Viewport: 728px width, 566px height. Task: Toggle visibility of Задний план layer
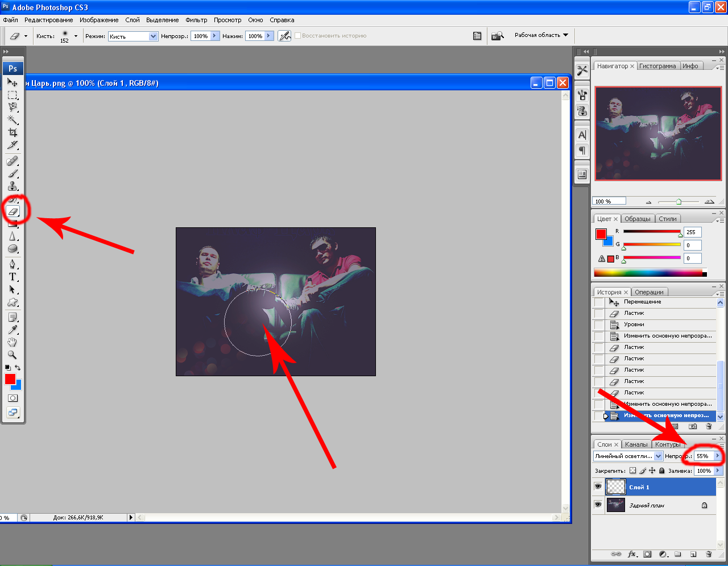[x=598, y=505]
